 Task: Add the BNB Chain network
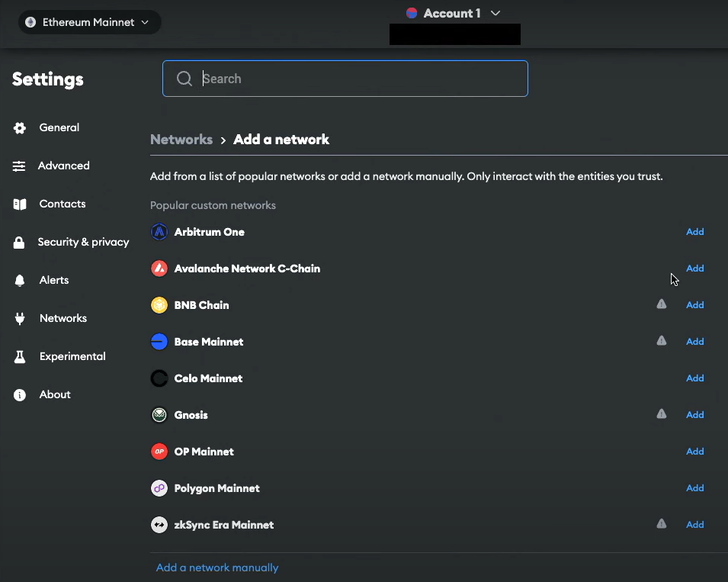[695, 304]
